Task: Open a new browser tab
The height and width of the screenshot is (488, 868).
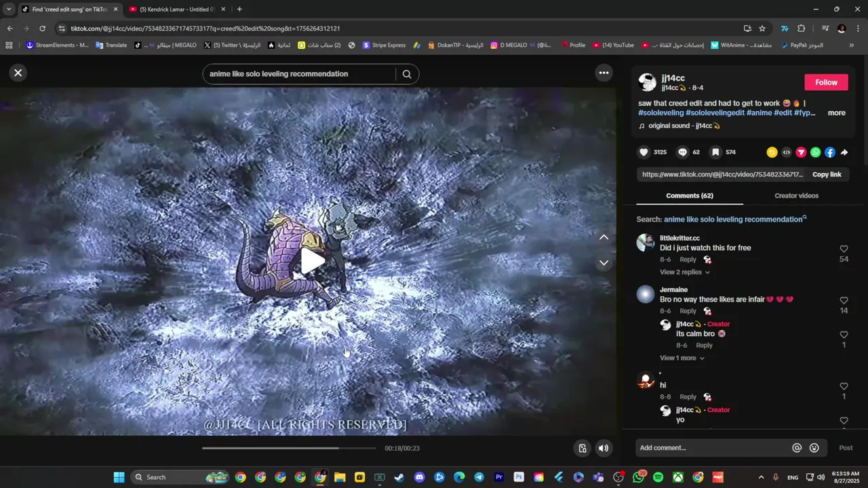Action: (x=239, y=9)
